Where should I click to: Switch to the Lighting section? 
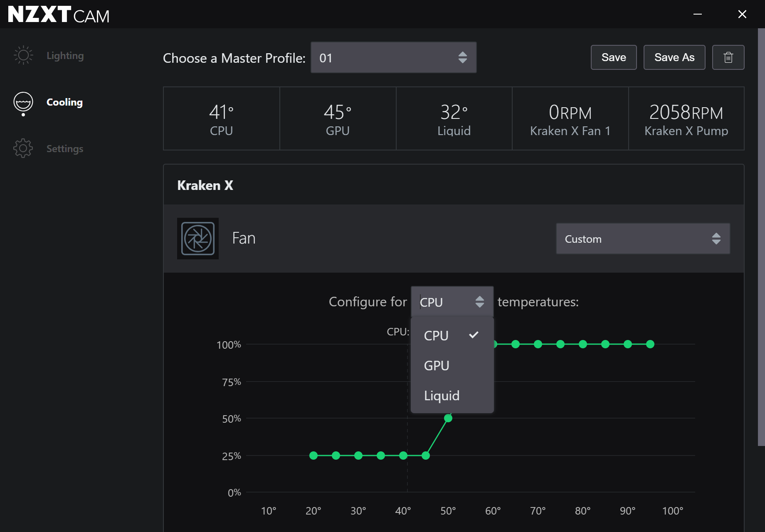click(65, 56)
